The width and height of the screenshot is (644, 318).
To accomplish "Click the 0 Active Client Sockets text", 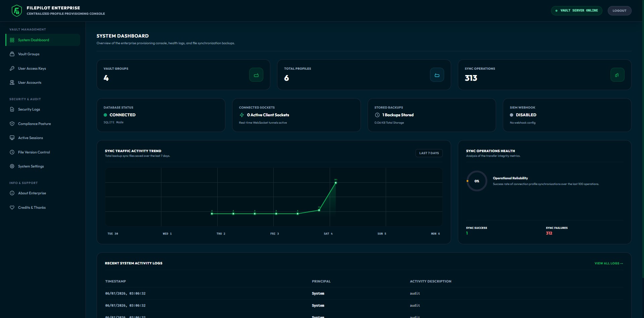I will point(268,115).
